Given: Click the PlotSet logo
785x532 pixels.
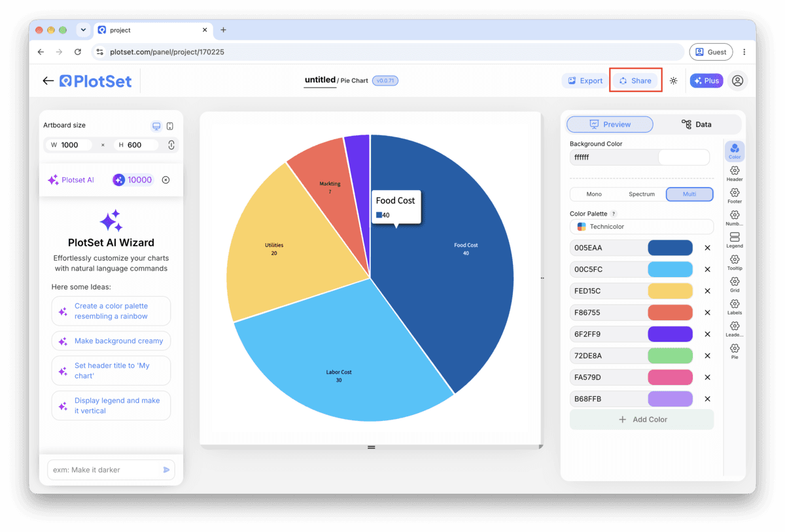Looking at the screenshot, I should (x=96, y=81).
